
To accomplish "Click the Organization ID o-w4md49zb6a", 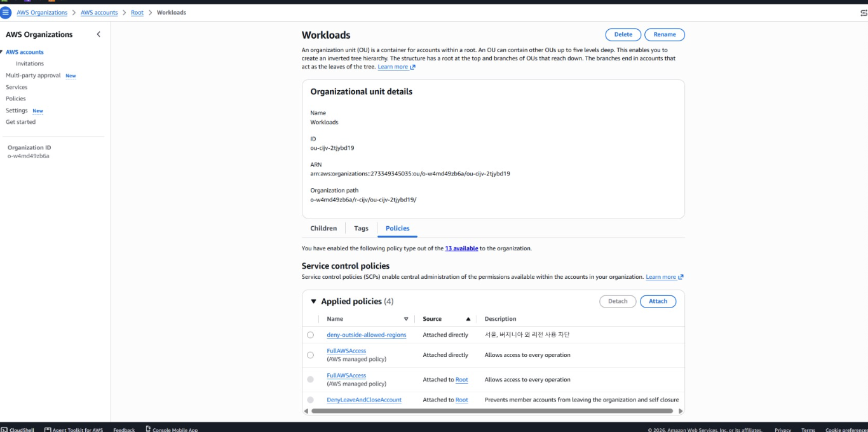I will click(x=29, y=156).
